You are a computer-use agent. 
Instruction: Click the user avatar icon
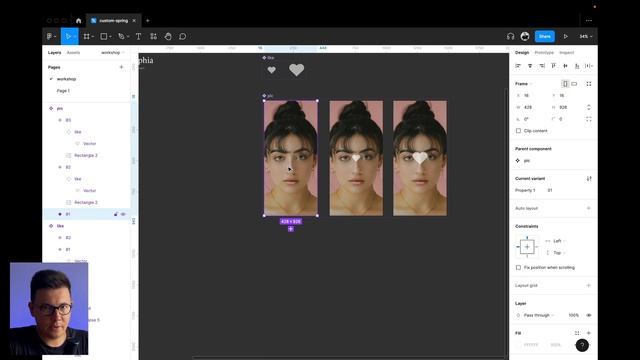[525, 36]
